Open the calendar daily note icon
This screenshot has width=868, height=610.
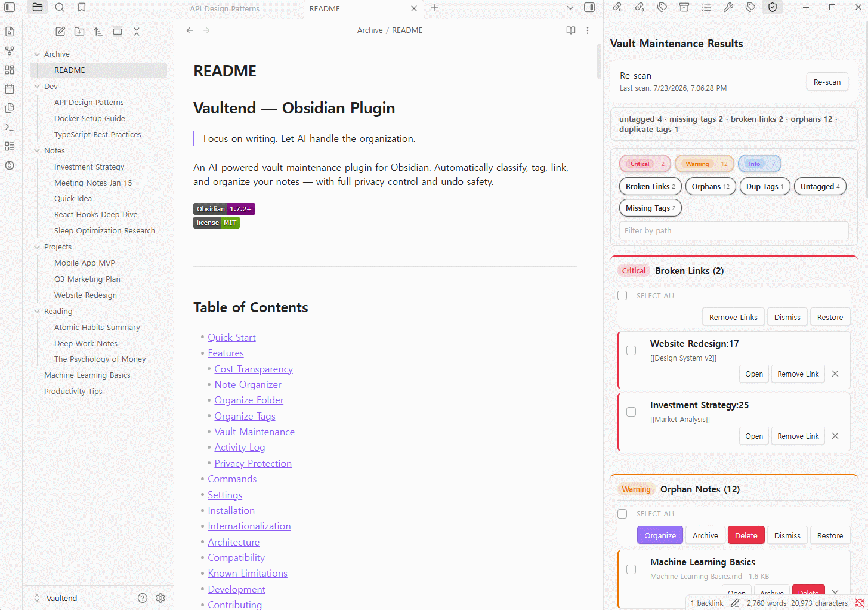pos(10,89)
